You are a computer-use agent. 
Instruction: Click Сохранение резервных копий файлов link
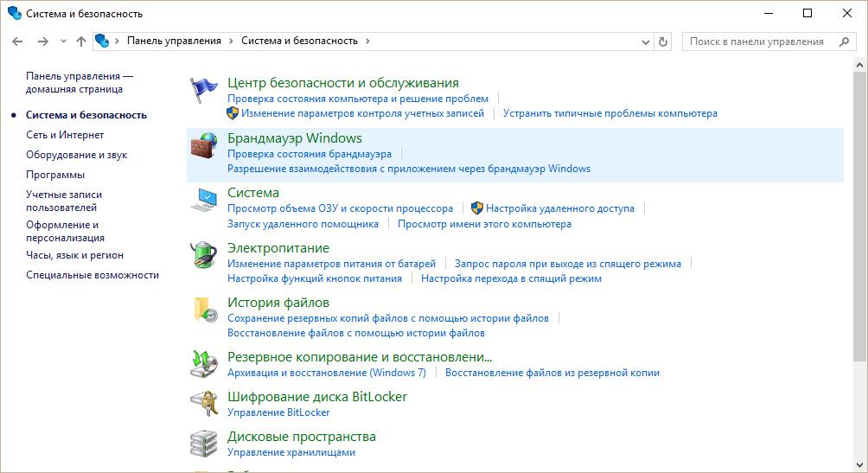(388, 318)
